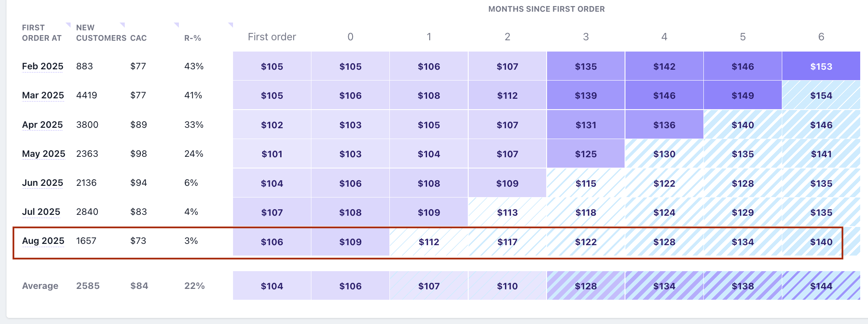Open the Mar 2025 cohort link

pos(43,95)
